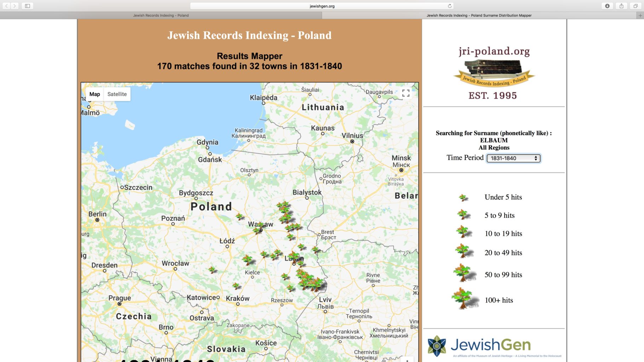Click the 5 to 9 hits legend tree
The height and width of the screenshot is (362, 644).
464,214
